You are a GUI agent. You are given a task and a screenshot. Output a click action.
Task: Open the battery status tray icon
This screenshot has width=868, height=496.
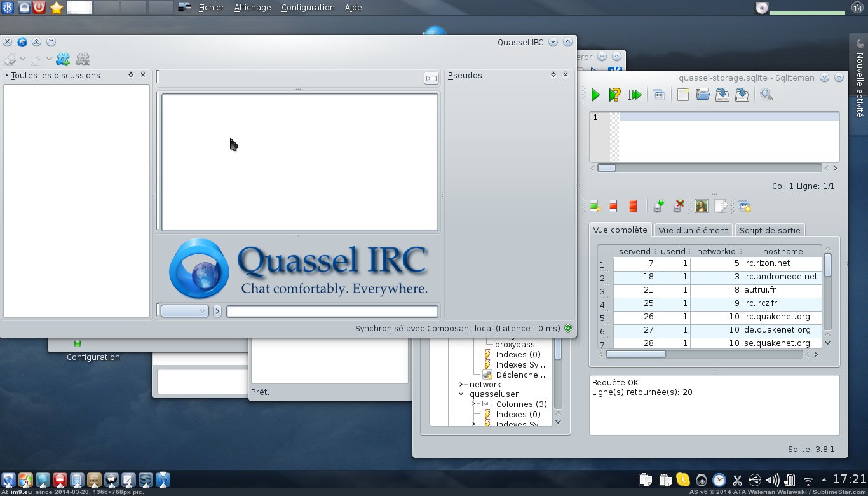tap(790, 480)
